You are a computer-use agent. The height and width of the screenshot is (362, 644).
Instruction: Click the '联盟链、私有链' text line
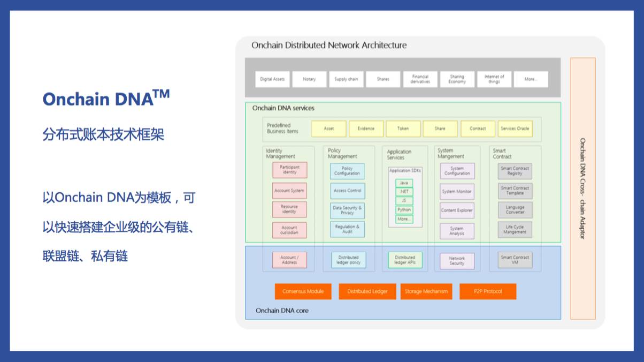coord(86,256)
